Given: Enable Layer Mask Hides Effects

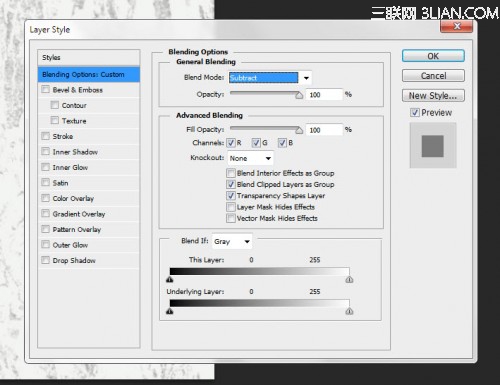Looking at the screenshot, I should click(231, 207).
